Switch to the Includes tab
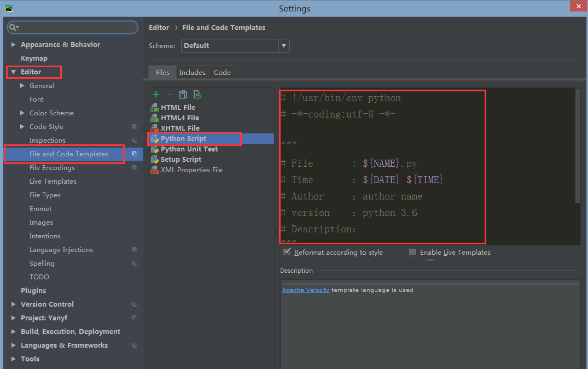 pyautogui.click(x=193, y=72)
